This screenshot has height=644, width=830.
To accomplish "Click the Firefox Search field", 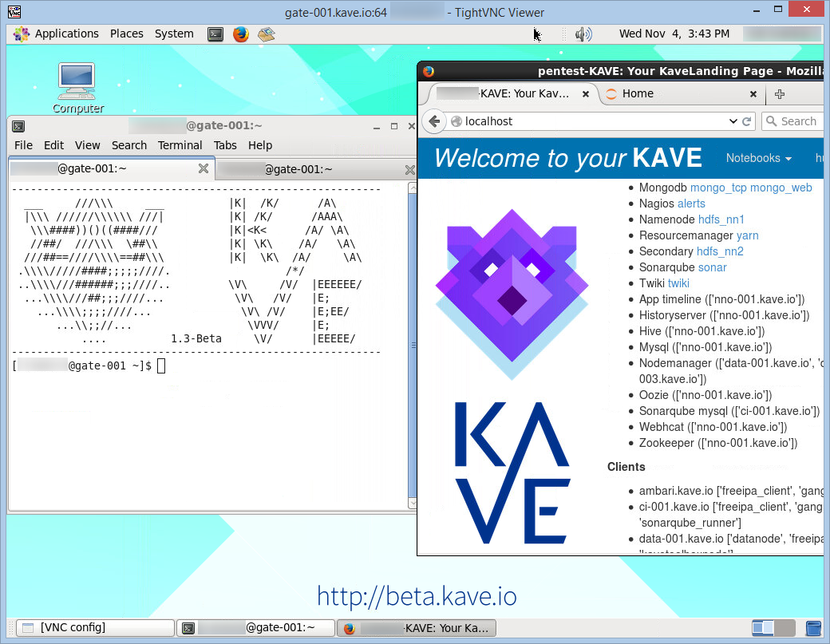I will 793,121.
